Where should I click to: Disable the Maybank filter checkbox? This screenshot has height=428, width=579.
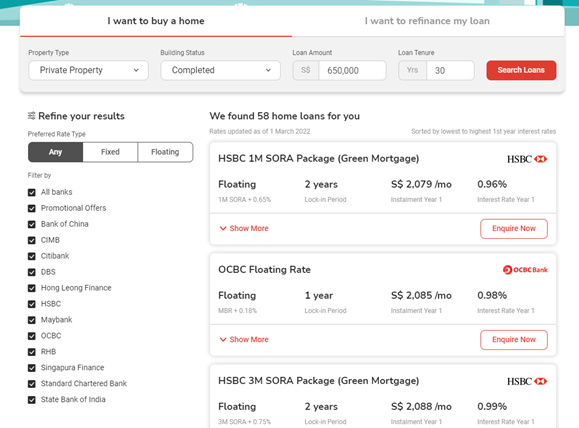(32, 320)
